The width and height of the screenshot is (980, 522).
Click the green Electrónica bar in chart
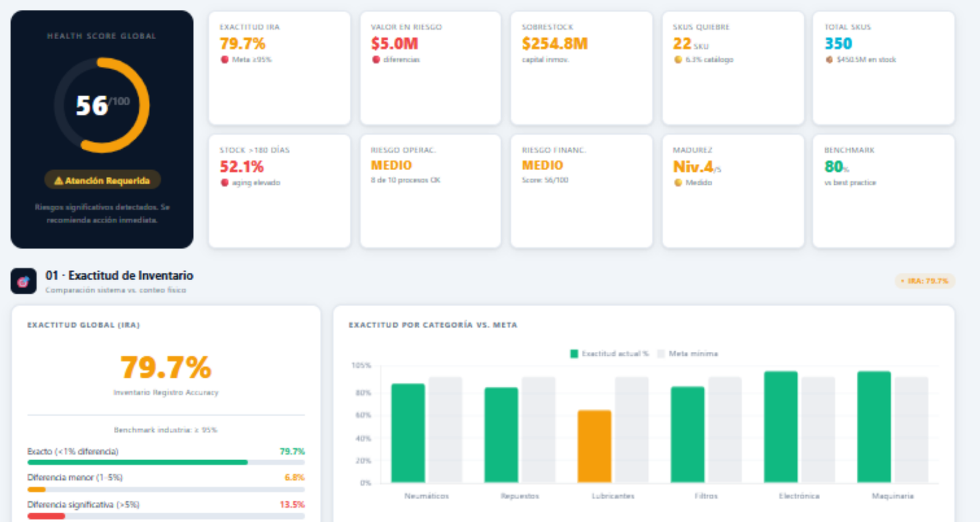[x=781, y=427]
